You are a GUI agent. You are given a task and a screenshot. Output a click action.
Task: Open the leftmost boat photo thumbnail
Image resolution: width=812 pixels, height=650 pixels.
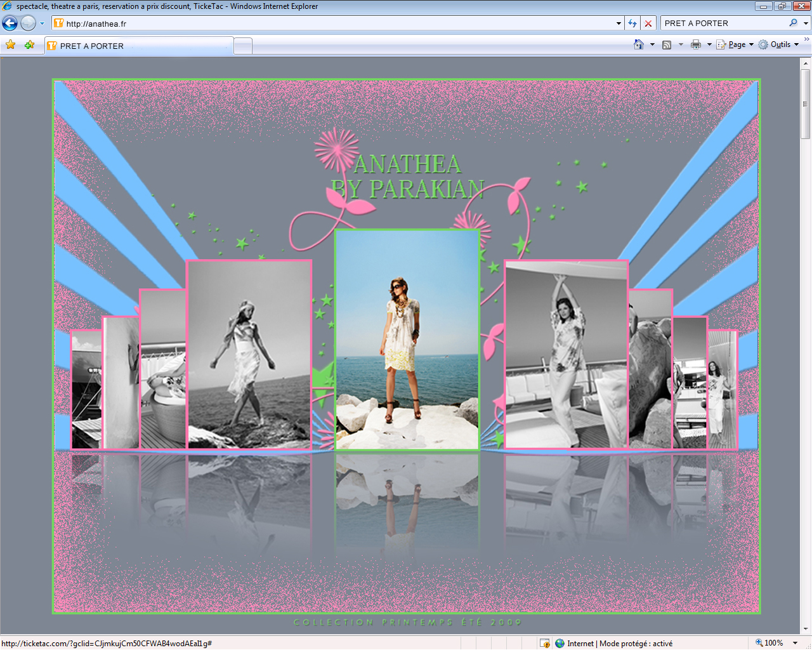pyautogui.click(x=86, y=390)
